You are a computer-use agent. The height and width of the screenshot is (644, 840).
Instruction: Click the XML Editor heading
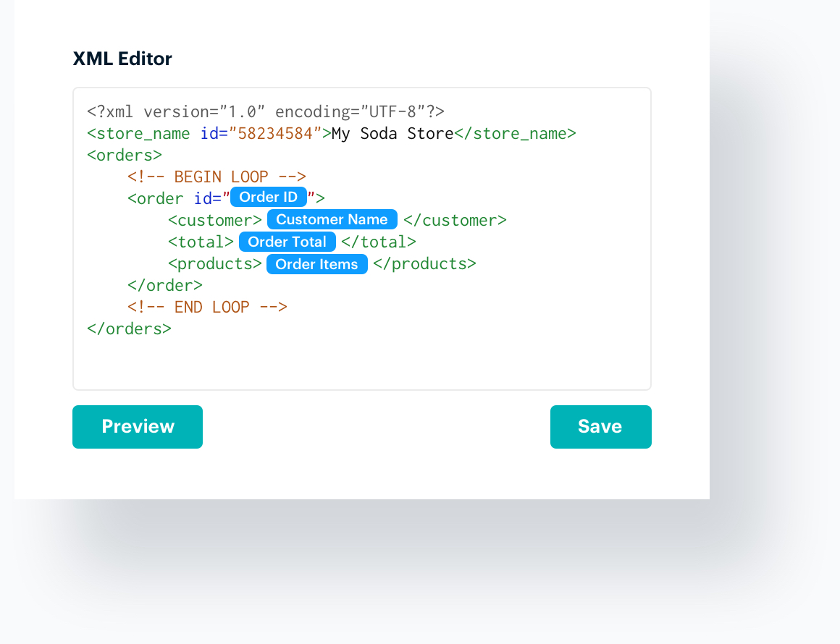coord(122,59)
